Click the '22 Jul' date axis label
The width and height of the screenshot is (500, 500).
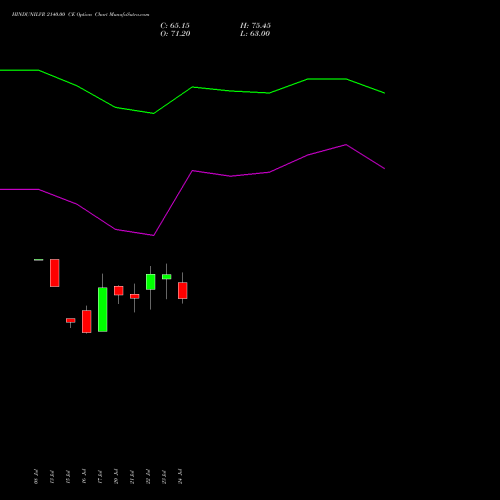tap(148, 476)
